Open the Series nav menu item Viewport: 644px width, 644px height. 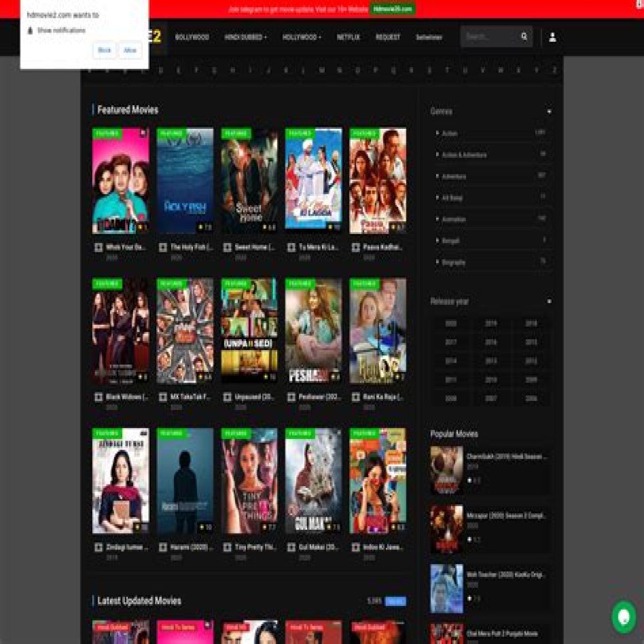point(429,37)
